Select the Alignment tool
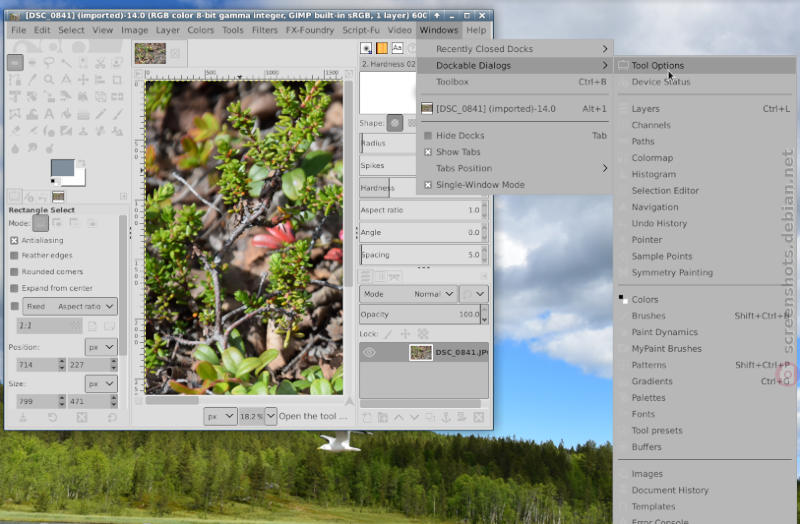The image size is (800, 524). point(100,80)
